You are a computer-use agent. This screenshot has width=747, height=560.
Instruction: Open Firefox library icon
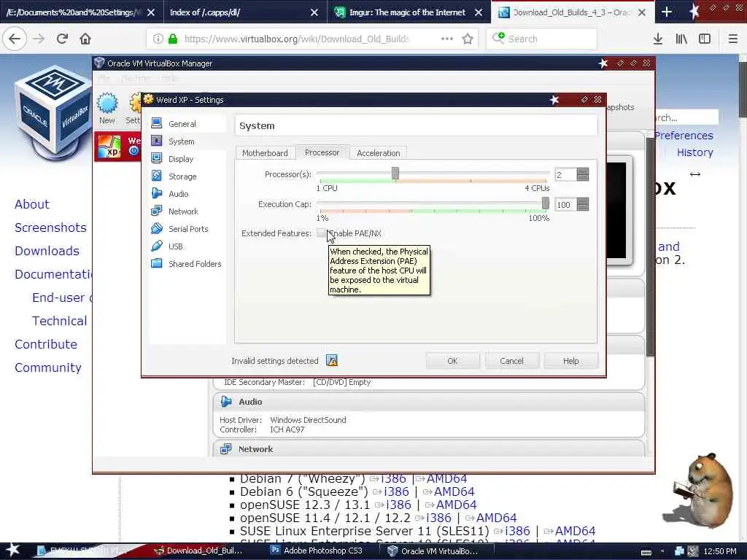681,39
